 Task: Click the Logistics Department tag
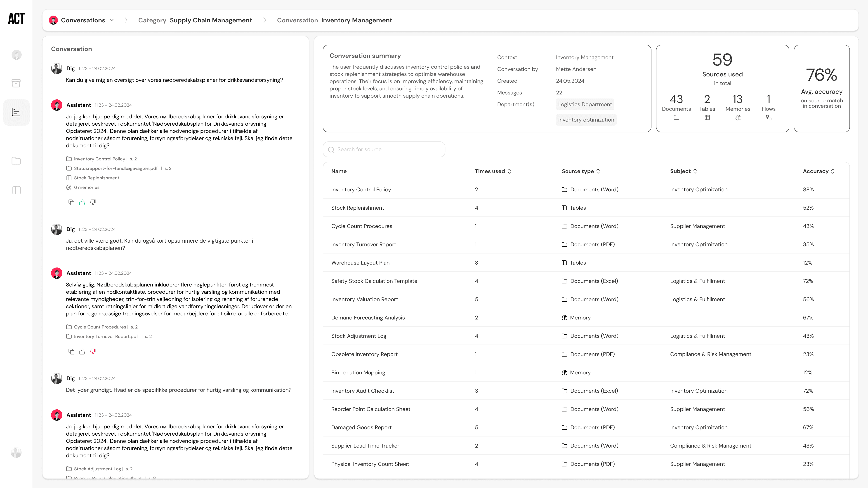tap(585, 104)
